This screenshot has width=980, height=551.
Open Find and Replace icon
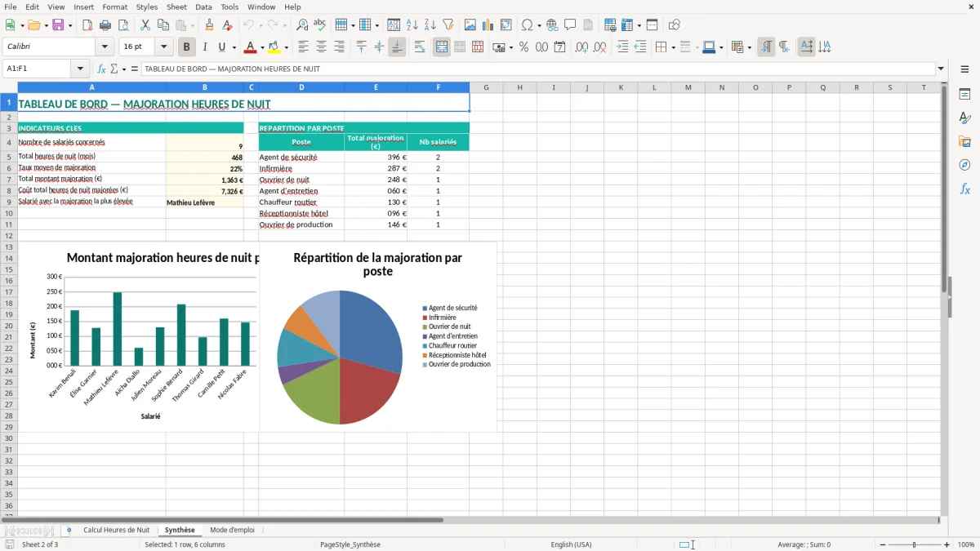[302, 25]
